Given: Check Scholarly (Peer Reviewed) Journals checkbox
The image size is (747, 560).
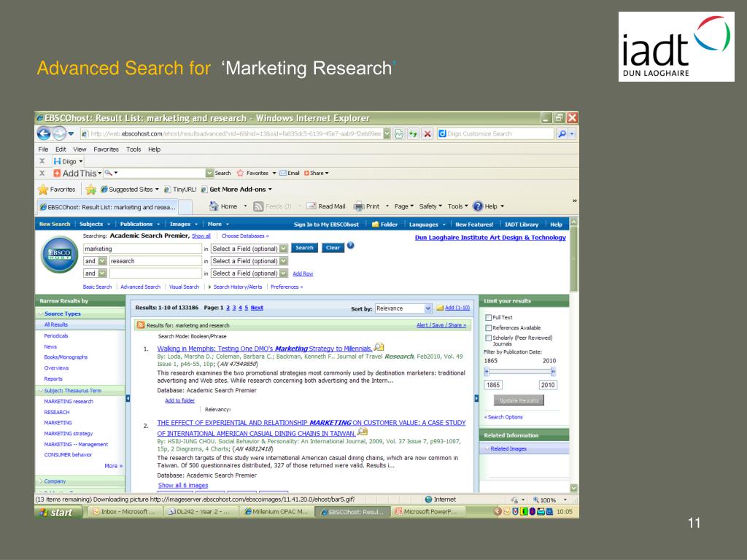Looking at the screenshot, I should point(488,338).
